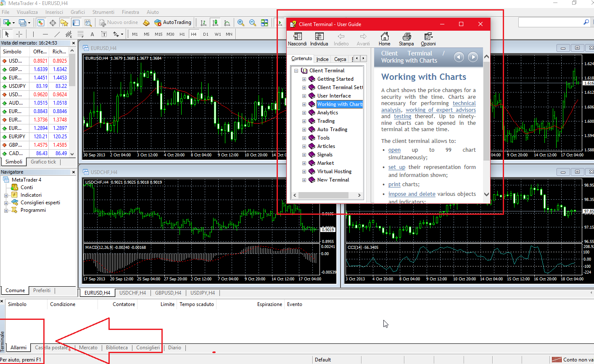Toggle the Market Watch window icon
The width and height of the screenshot is (594, 364).
click(x=41, y=23)
